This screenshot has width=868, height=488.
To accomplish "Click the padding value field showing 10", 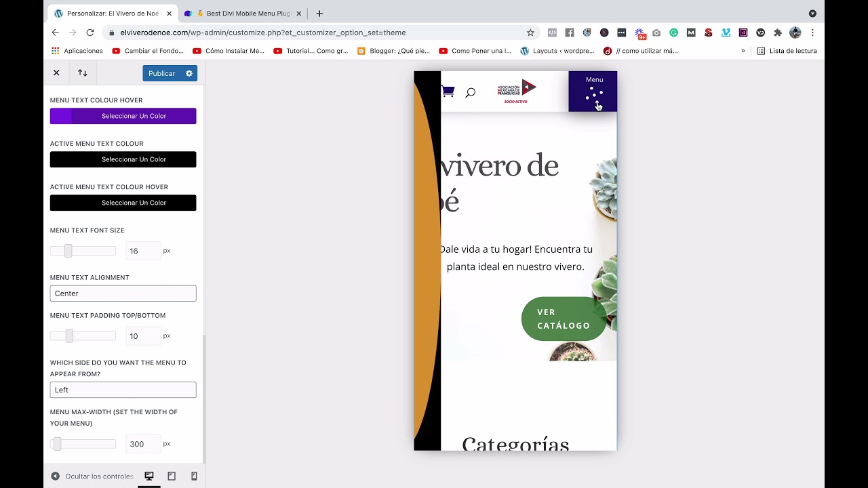I will coord(143,336).
